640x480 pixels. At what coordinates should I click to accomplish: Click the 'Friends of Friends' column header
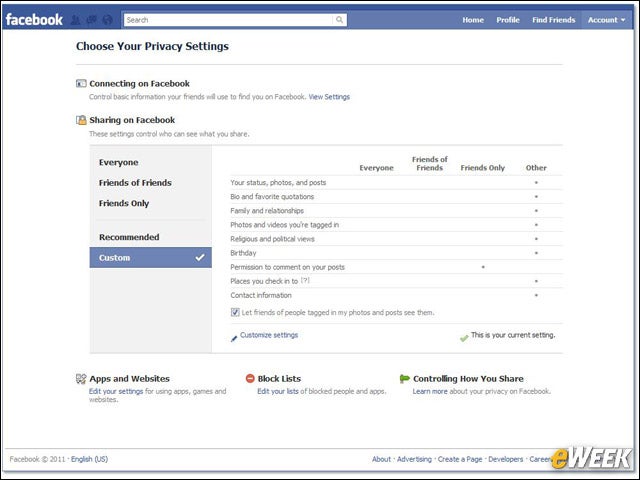pos(429,163)
